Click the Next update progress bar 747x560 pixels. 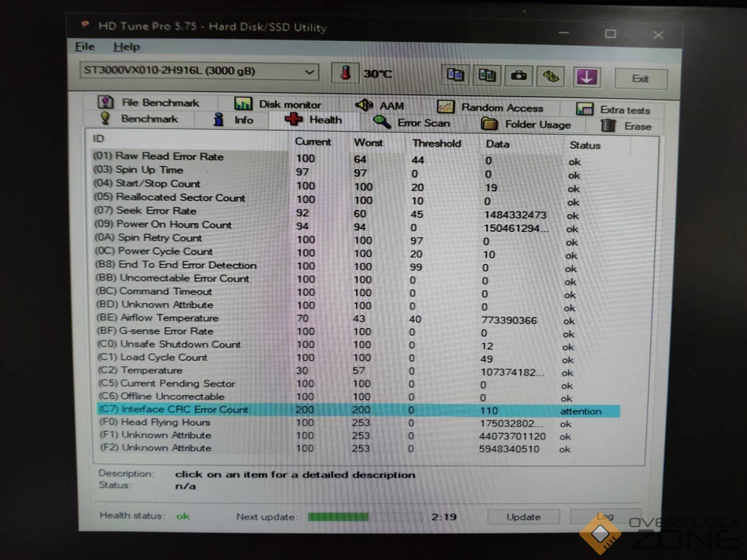pos(365,517)
